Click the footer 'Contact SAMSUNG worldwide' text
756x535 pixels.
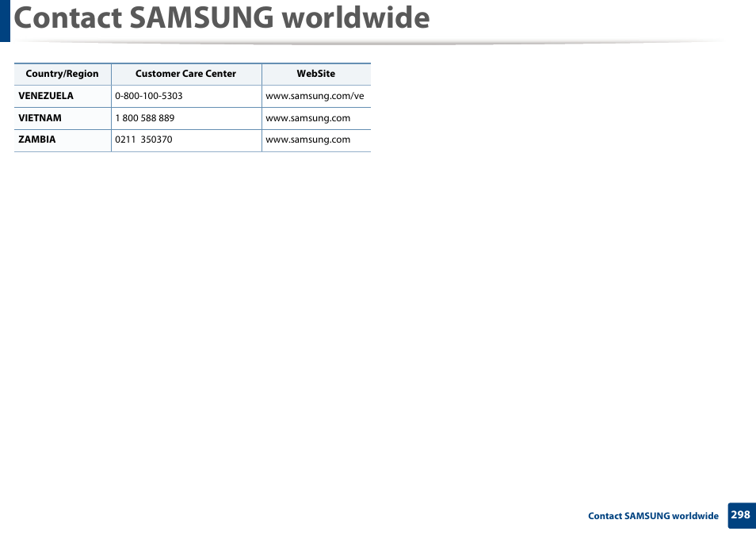pos(653,516)
